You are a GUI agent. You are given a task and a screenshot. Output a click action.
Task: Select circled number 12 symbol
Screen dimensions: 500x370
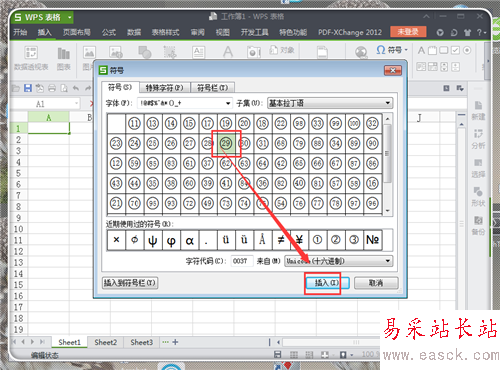(116, 163)
